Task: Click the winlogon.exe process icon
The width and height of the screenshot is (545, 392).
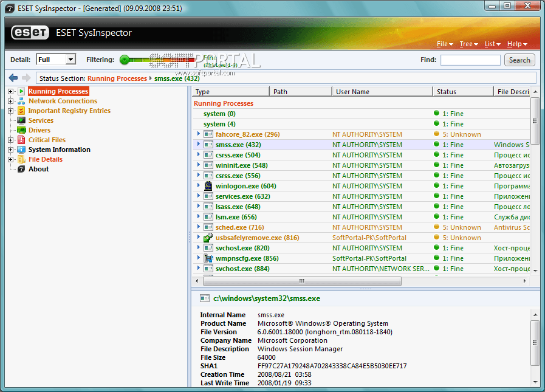Action: 208,186
